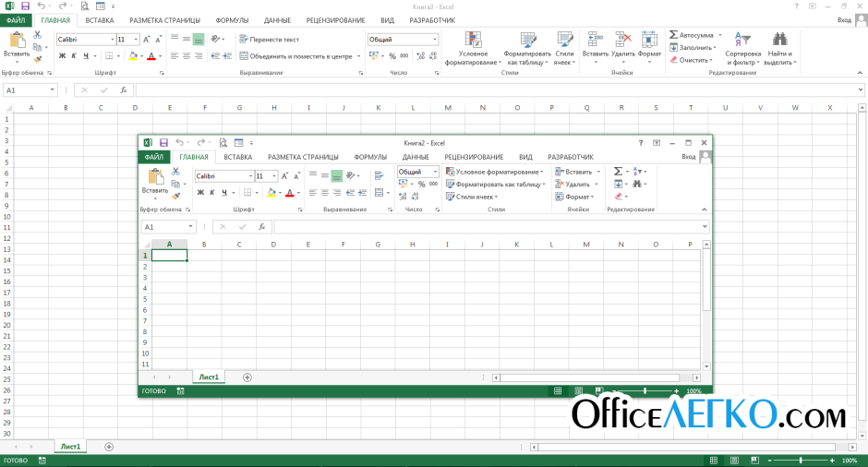Add new sheet in Книга2 window
The height and width of the screenshot is (467, 868).
click(247, 377)
